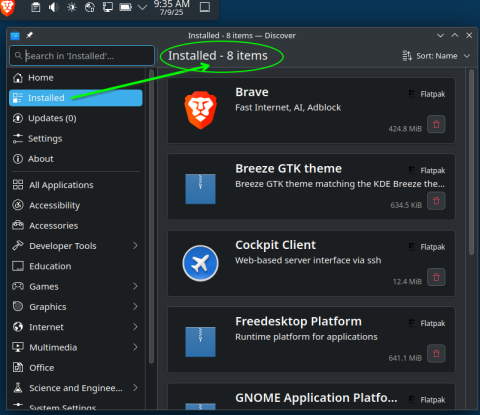Click the sidebar scrollbar

[151, 217]
